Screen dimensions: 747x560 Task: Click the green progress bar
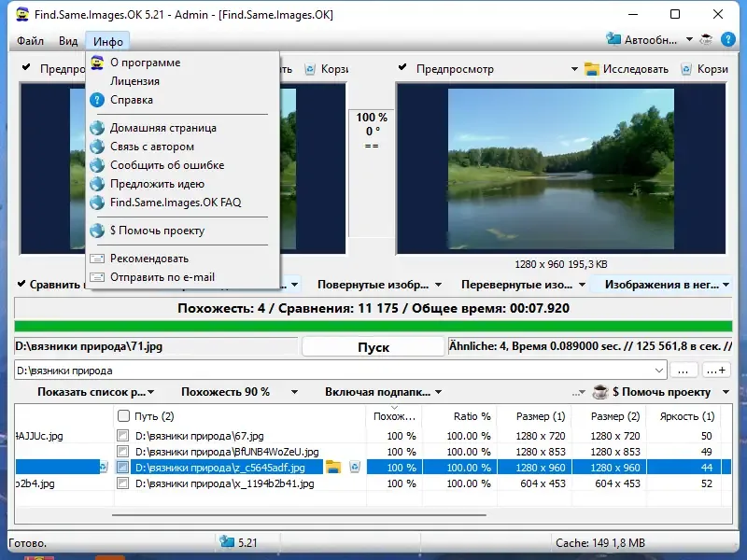(x=373, y=326)
